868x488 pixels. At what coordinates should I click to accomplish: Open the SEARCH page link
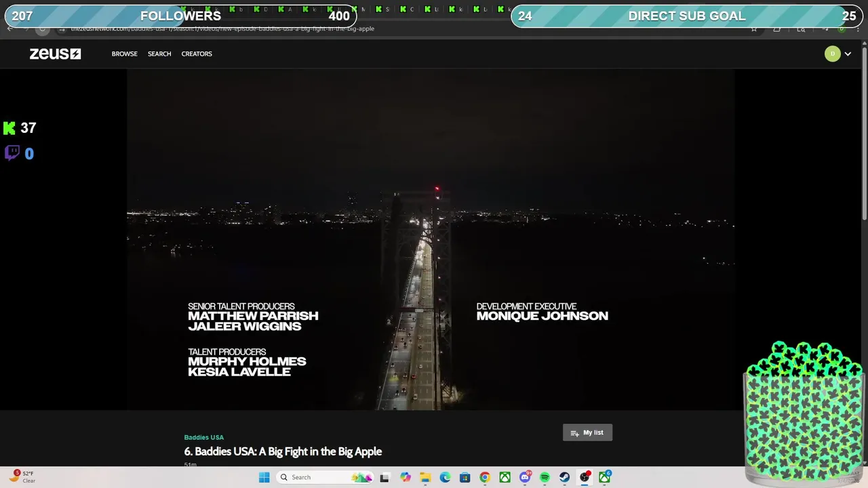click(159, 54)
